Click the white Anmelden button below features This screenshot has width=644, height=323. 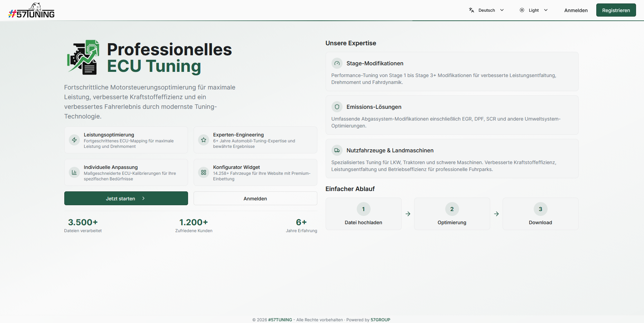255,199
